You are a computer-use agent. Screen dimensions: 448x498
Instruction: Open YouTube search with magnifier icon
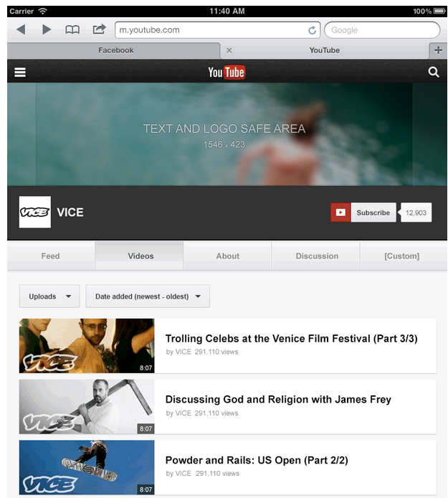(434, 72)
